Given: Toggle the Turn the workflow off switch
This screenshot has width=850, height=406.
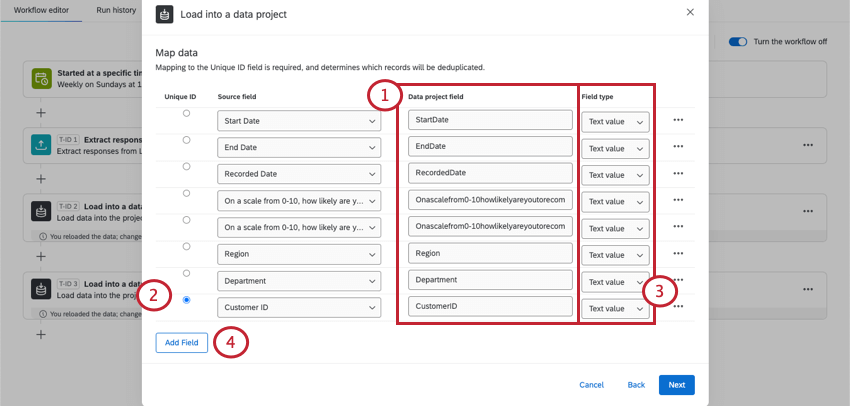Looking at the screenshot, I should (x=739, y=42).
